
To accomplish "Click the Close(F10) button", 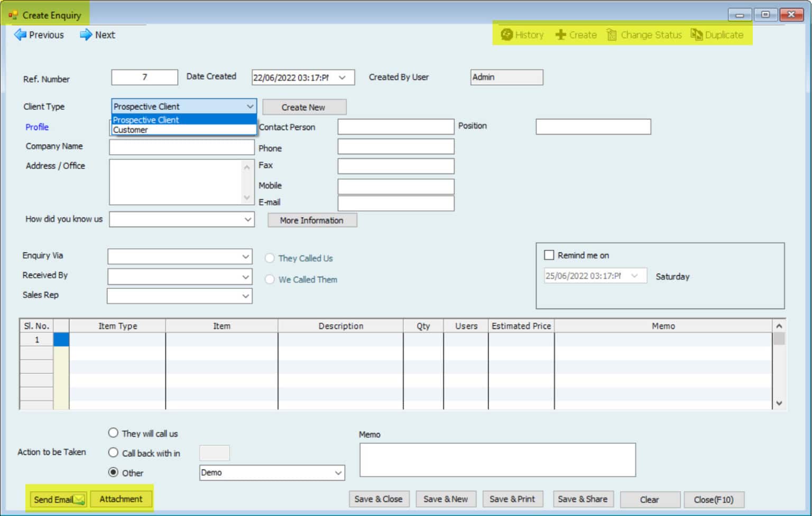I will click(x=714, y=500).
